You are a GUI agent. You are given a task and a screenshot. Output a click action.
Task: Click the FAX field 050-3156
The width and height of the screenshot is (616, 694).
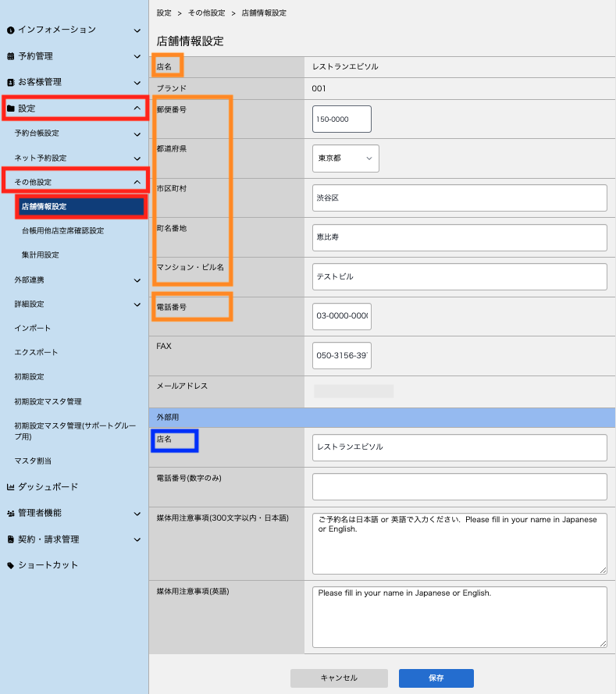342,355
